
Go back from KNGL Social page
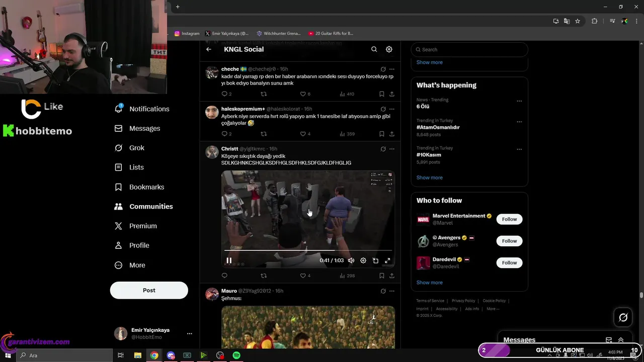coord(209,49)
